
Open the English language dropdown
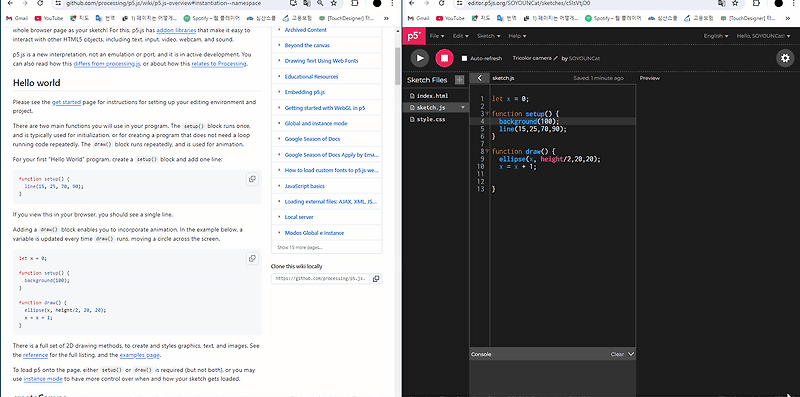[x=716, y=36]
